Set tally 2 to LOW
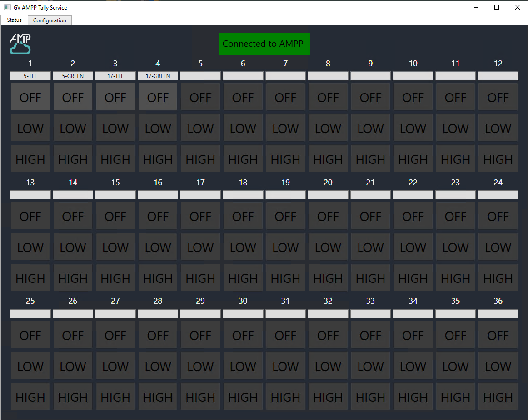Viewport: 528px width, 420px height. click(73, 128)
